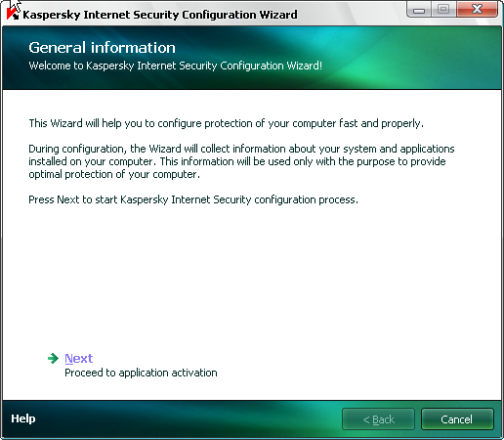
Task: Click the Kaspersky logo icon in title bar
Action: click(x=13, y=14)
